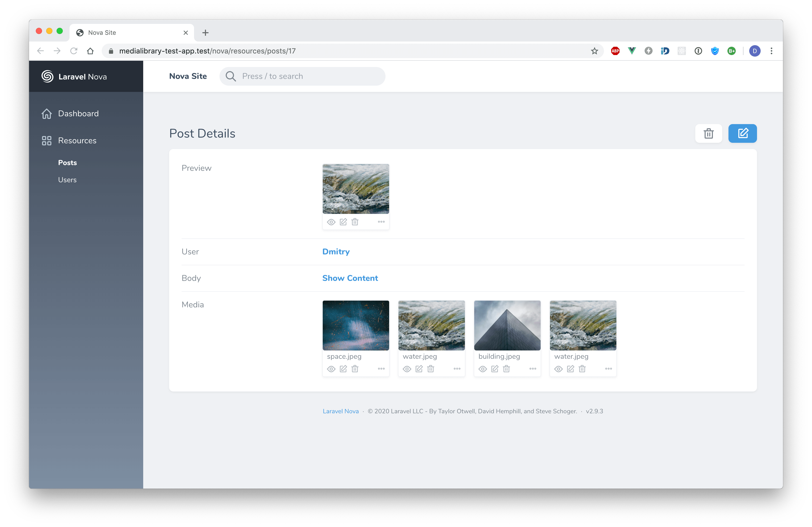This screenshot has height=527, width=812.
Task: Open three-dot menu under Preview image
Action: pos(381,222)
